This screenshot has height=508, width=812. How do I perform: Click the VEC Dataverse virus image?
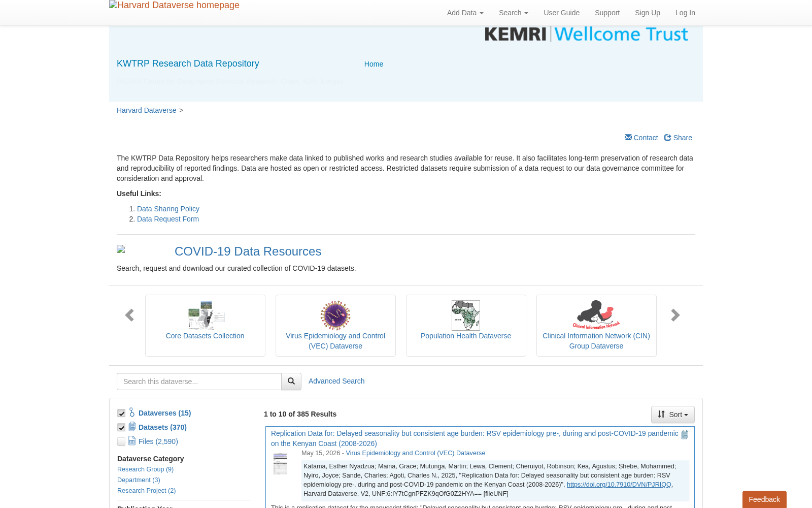point(335,315)
